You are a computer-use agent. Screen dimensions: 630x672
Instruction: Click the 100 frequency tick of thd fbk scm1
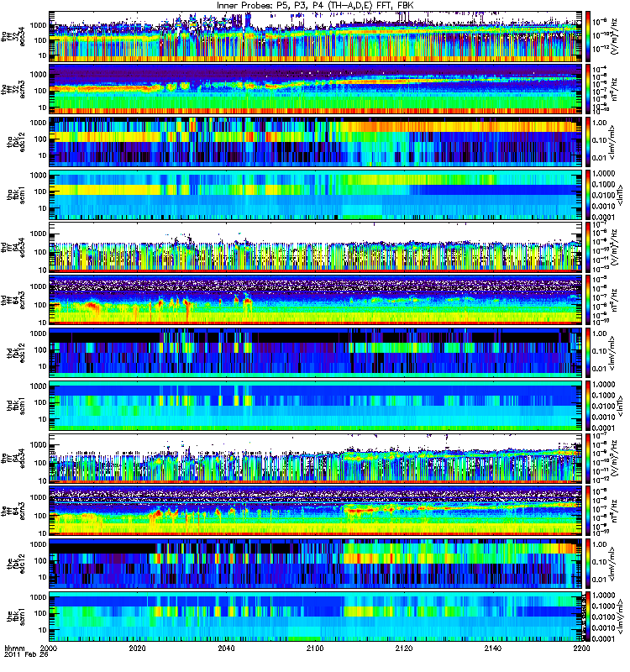[x=40, y=402]
